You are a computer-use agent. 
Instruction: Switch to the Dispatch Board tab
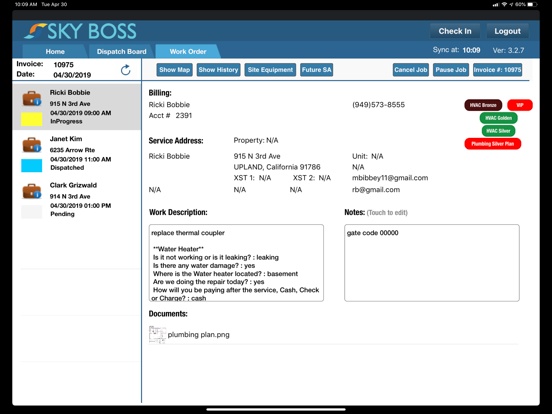(121, 51)
